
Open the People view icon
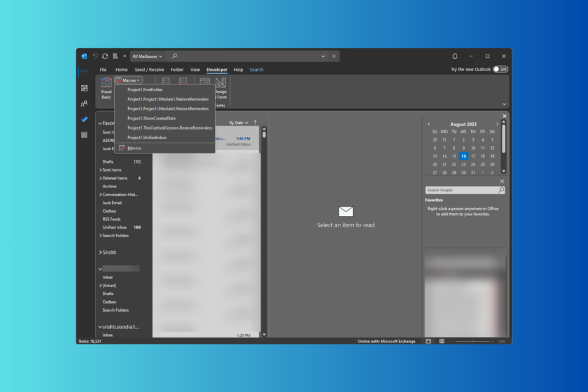(85, 104)
